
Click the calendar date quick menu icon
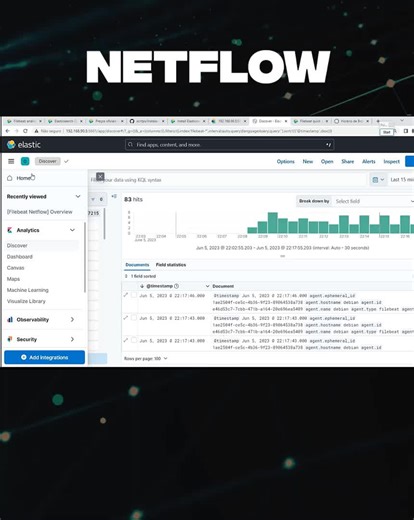pyautogui.click(x=378, y=180)
